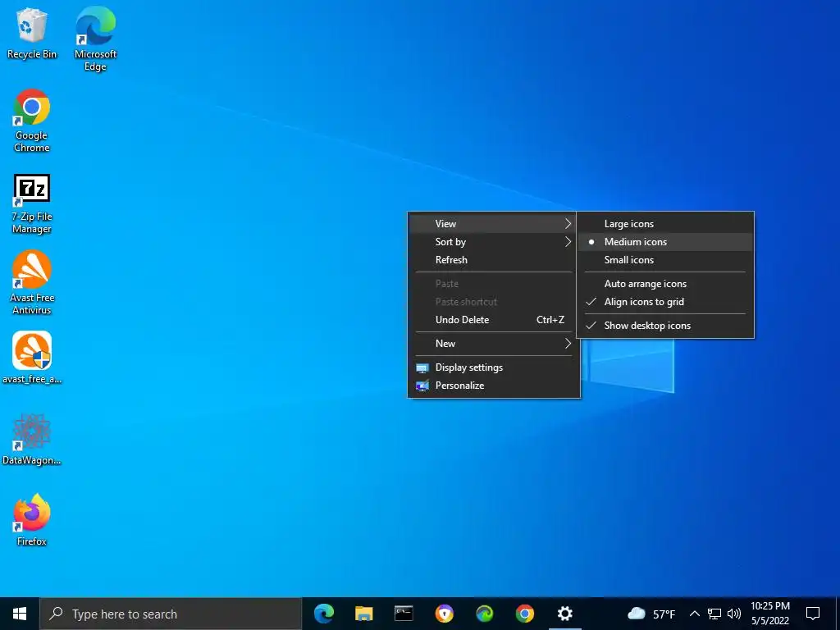Open Command Prompt from the taskbar
Viewport: 840px width, 630px height.
click(x=404, y=614)
